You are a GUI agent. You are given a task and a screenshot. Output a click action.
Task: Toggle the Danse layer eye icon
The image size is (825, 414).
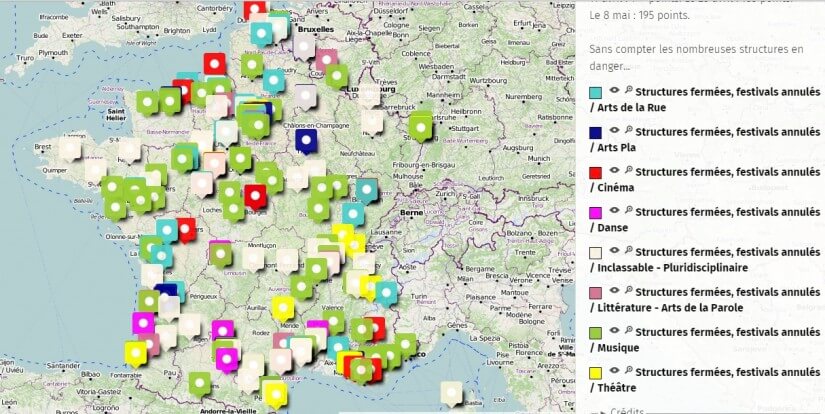tap(614, 210)
